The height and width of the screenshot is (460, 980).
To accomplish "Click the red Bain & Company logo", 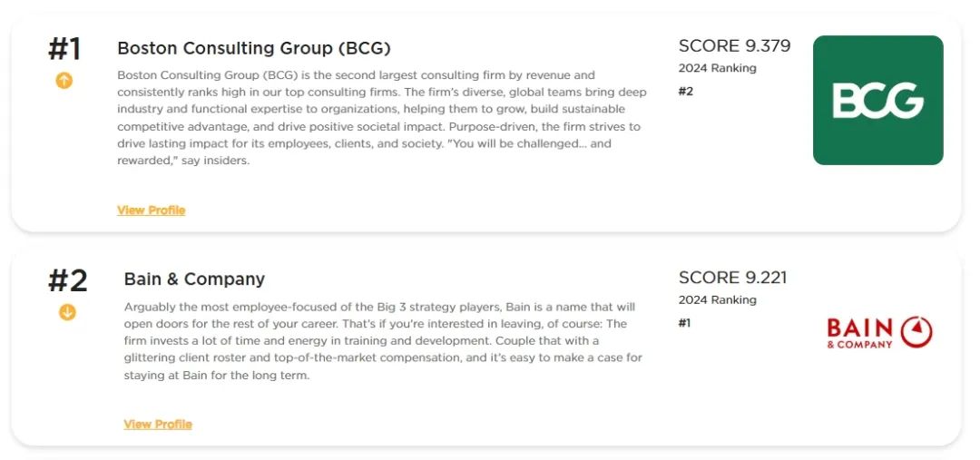I will click(879, 332).
